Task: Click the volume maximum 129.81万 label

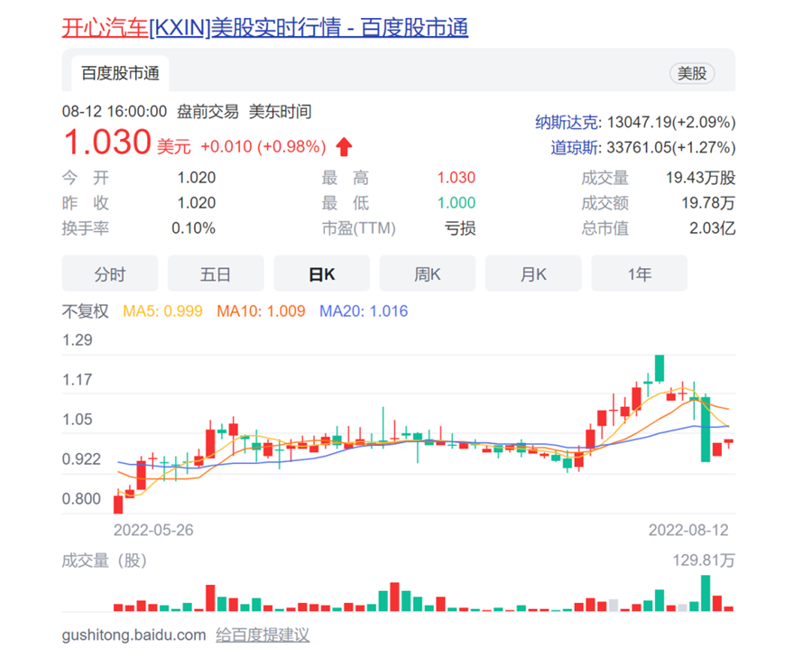Action: (704, 560)
